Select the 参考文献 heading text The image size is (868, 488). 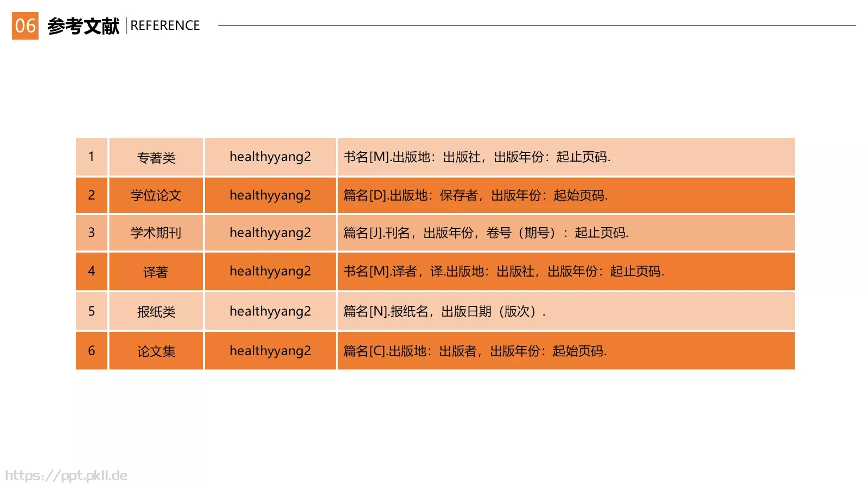[x=83, y=26]
